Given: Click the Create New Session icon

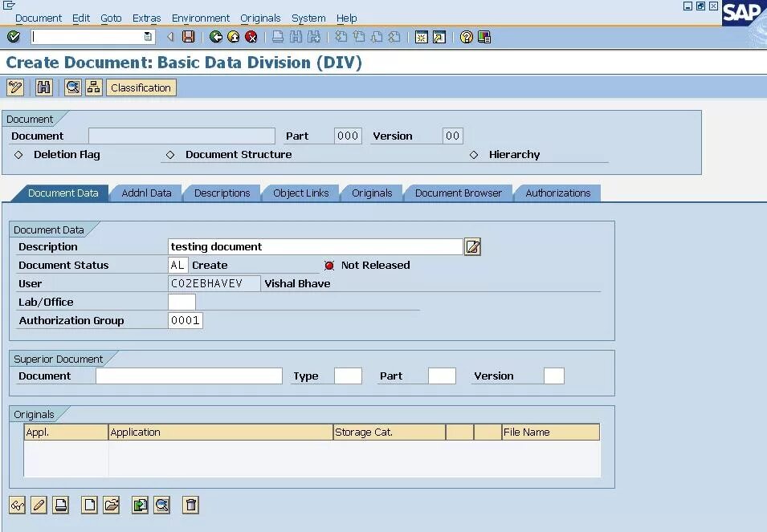Looking at the screenshot, I should pos(421,37).
